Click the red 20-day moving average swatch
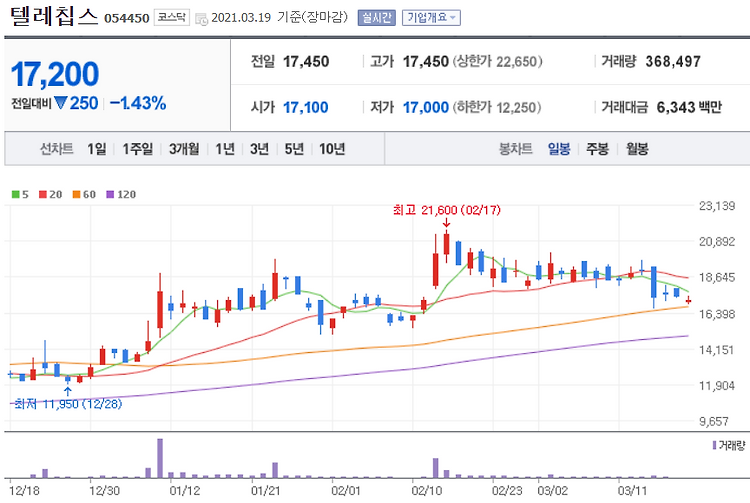The width and height of the screenshot is (750, 503). [x=43, y=195]
